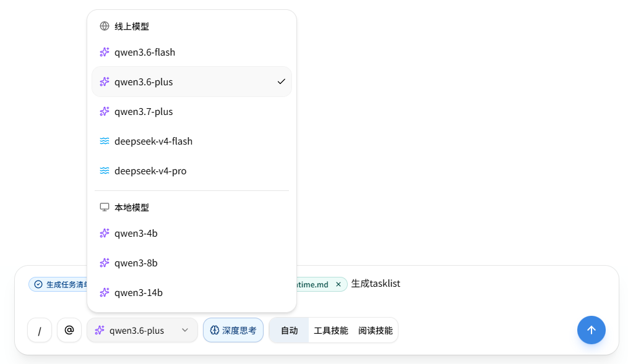Click sparkle icon in bottom model selector
Viewport: 628px width, 364px height.
(x=100, y=330)
